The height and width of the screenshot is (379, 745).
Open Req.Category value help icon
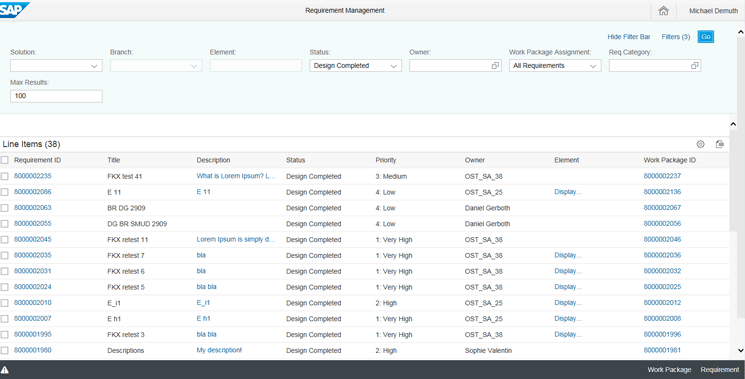coord(695,66)
